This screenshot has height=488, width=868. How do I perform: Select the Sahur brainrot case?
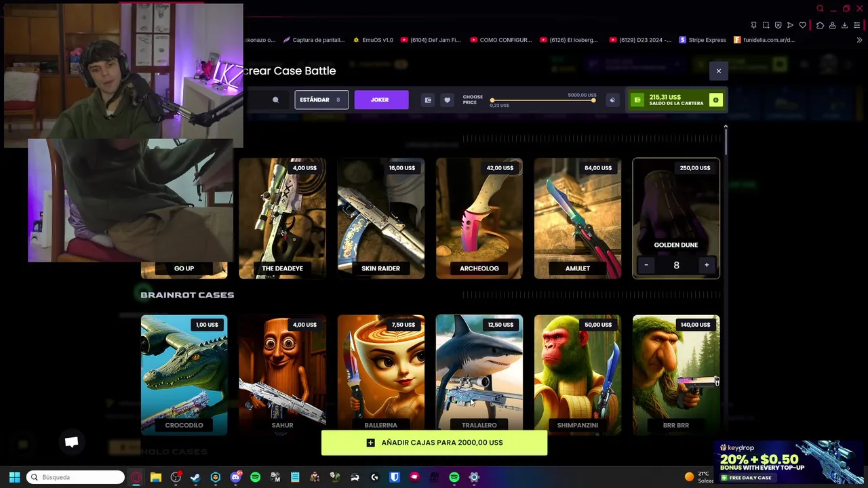tap(282, 375)
